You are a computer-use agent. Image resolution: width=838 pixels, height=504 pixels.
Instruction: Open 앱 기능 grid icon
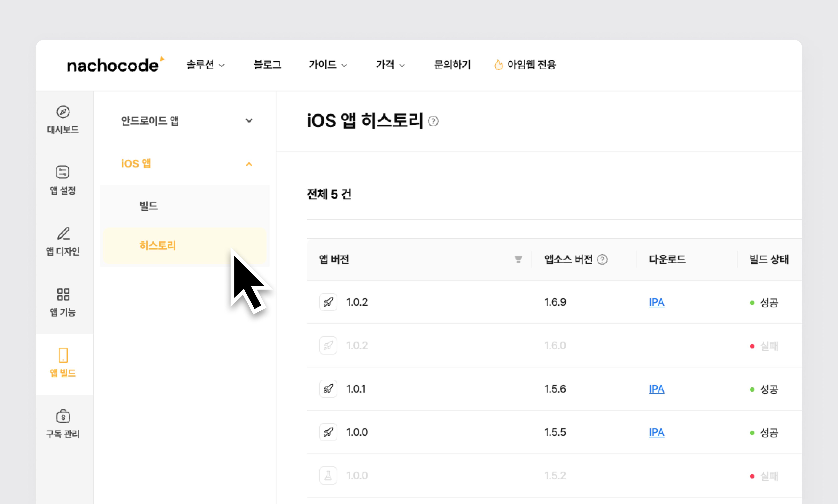(x=63, y=294)
